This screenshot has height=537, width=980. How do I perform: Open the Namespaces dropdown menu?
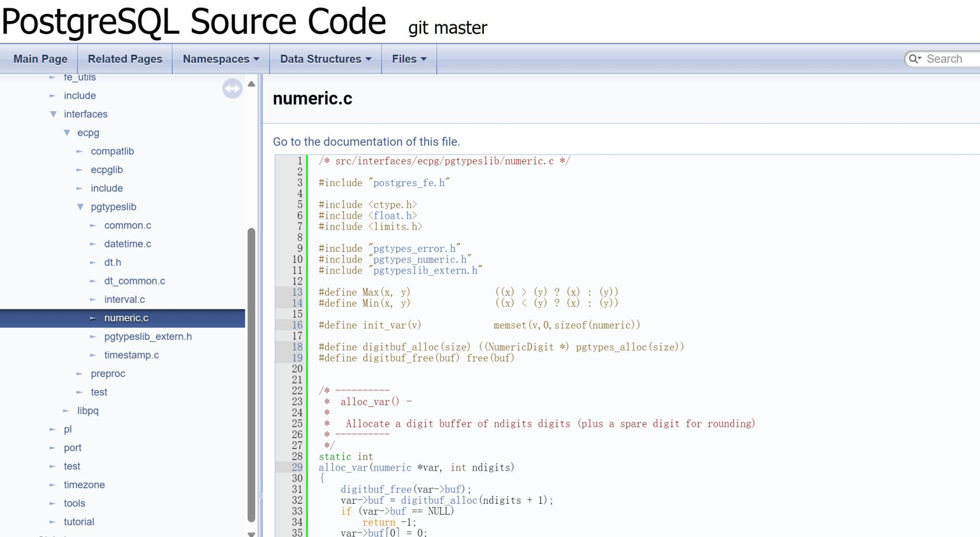tap(221, 59)
